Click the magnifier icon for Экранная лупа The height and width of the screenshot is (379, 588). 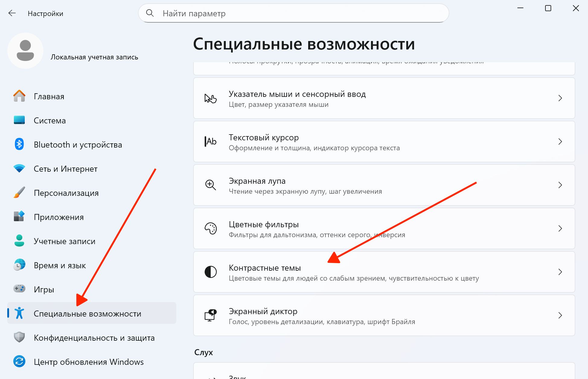click(x=210, y=185)
